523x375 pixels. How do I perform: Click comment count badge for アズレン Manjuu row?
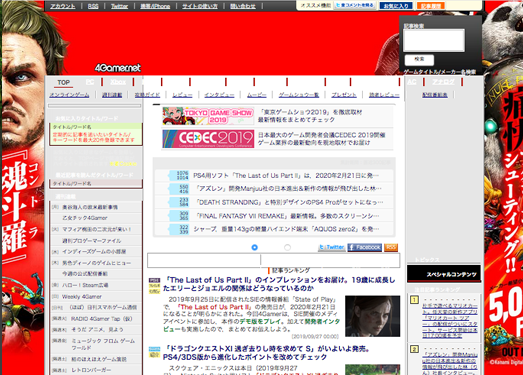pos(179,189)
